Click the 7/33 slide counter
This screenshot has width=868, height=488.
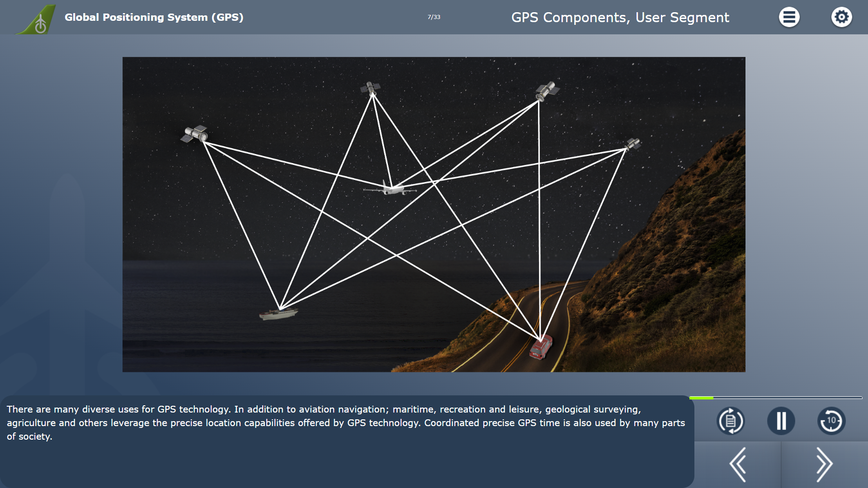tap(434, 17)
